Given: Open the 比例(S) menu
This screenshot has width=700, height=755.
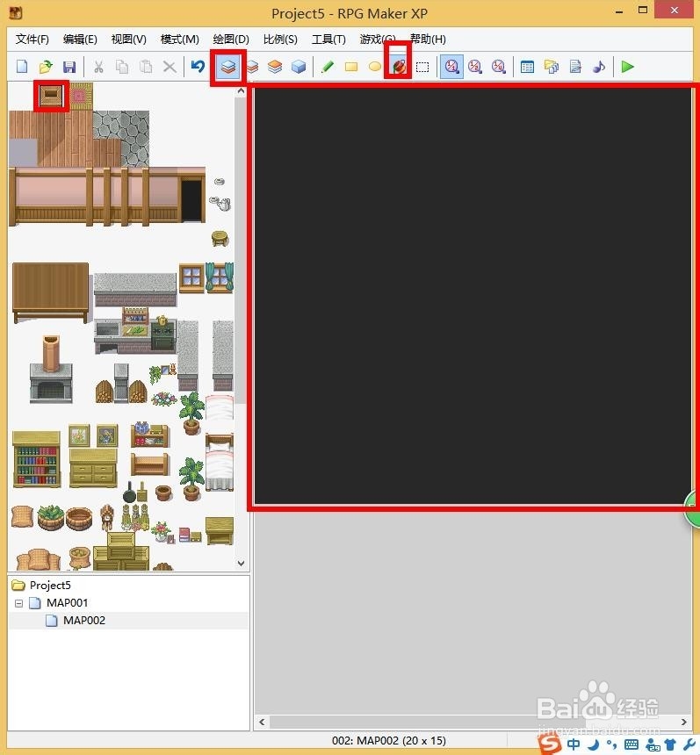Looking at the screenshot, I should pyautogui.click(x=280, y=39).
